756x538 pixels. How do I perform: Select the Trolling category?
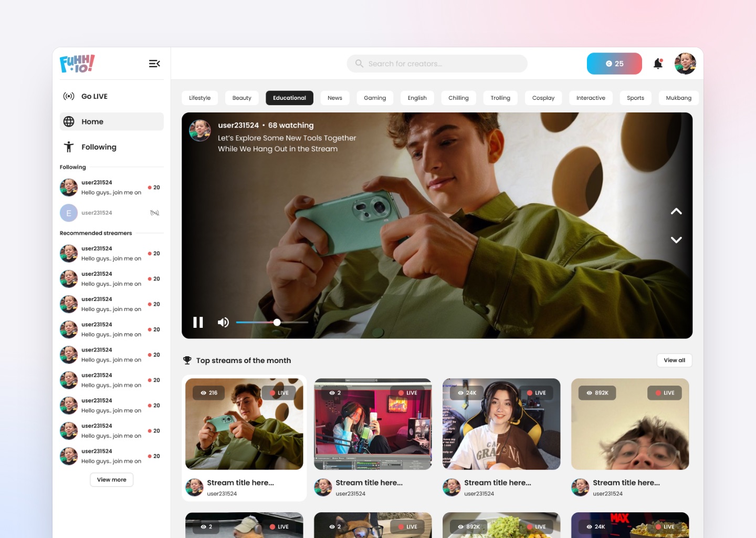(500, 98)
